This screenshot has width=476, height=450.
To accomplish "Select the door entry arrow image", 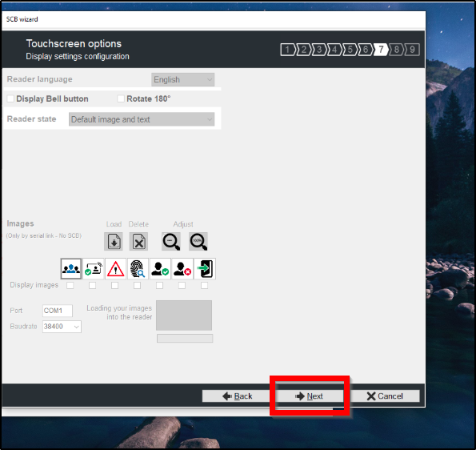I will click(205, 268).
